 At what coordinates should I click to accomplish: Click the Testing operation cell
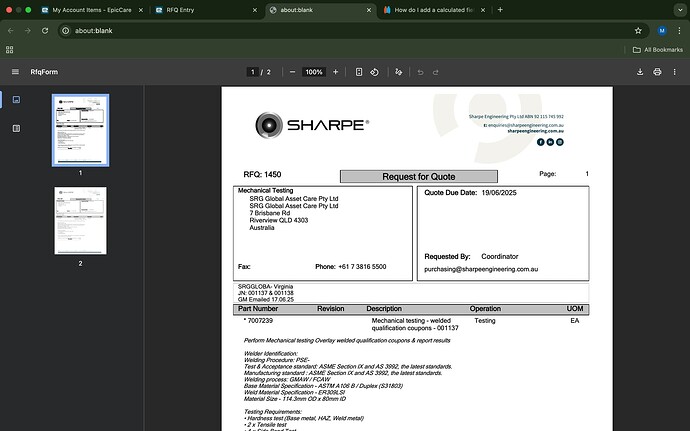pos(484,320)
